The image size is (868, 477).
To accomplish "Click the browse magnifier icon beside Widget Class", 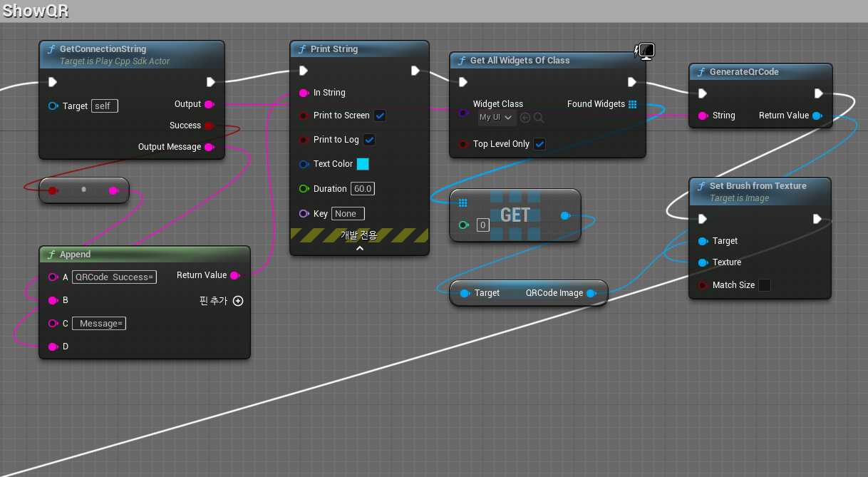I will [x=539, y=118].
